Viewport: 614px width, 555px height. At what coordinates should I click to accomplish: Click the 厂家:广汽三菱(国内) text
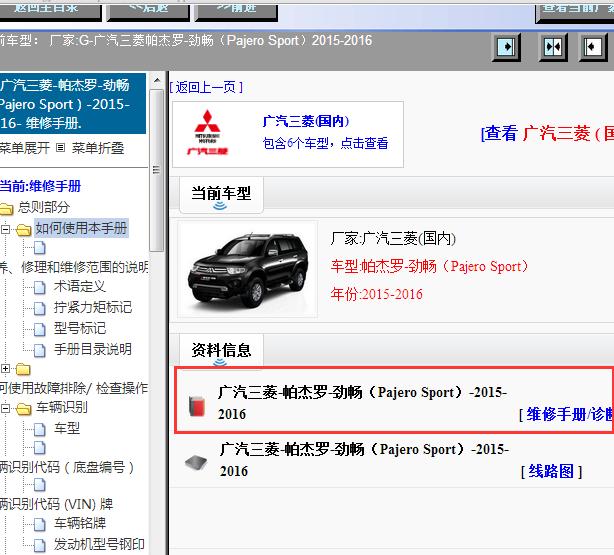[x=394, y=239]
